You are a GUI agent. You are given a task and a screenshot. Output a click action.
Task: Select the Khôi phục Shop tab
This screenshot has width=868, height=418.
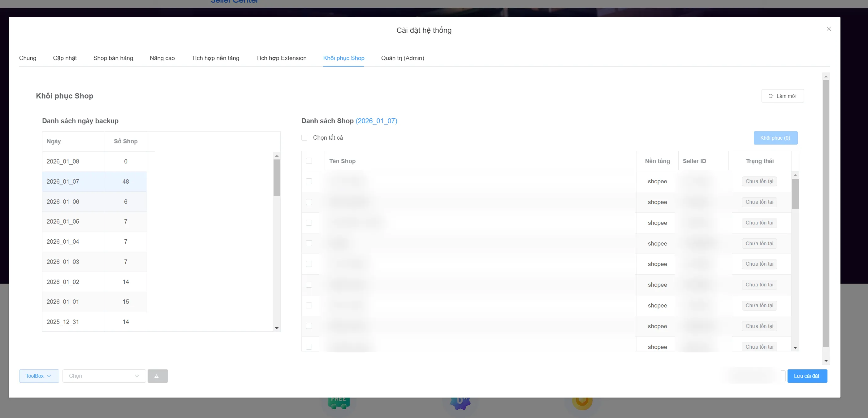coord(344,58)
